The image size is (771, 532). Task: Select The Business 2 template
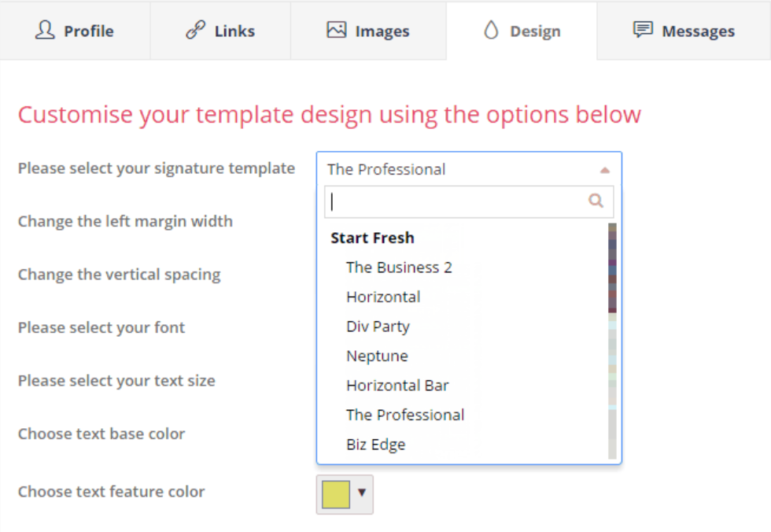[x=399, y=267]
